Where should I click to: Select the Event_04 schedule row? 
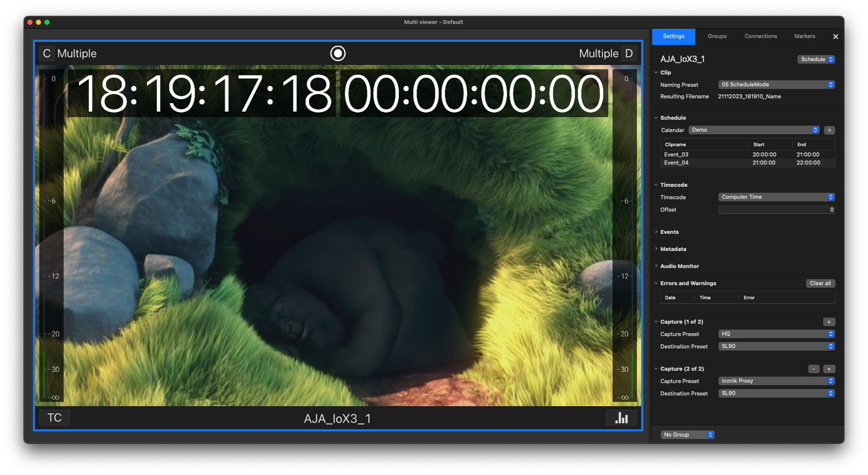pyautogui.click(x=748, y=163)
